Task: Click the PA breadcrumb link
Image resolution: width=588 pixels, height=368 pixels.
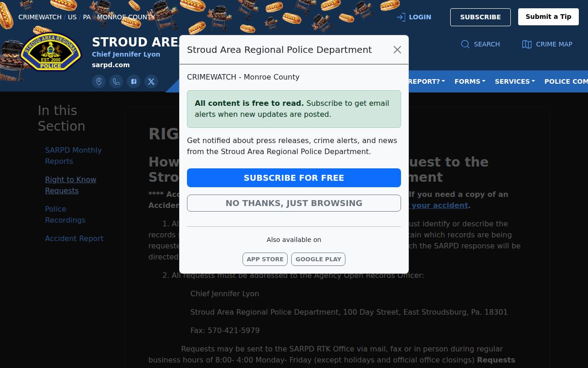Action: coord(87,17)
